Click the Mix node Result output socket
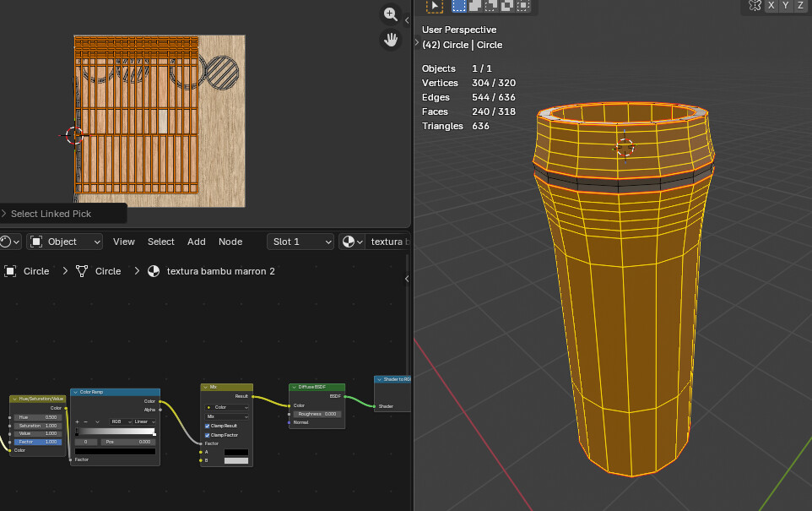 [252, 396]
